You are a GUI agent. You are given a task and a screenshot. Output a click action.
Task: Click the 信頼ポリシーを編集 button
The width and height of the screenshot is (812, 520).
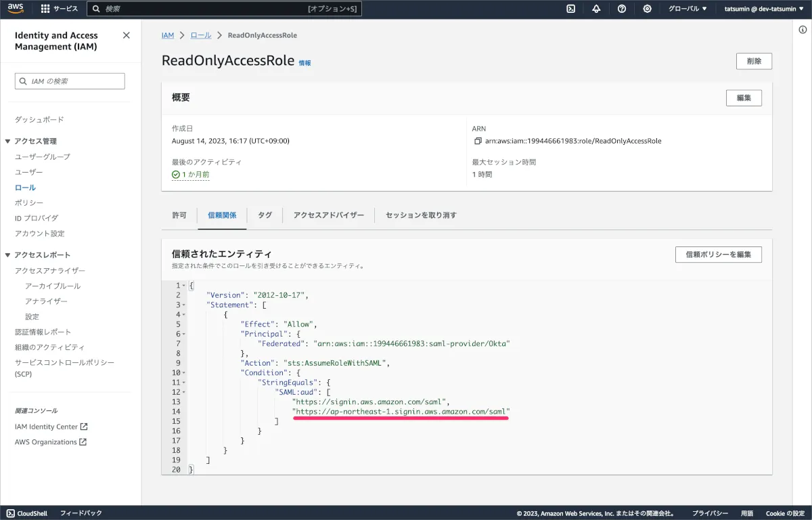[718, 255]
